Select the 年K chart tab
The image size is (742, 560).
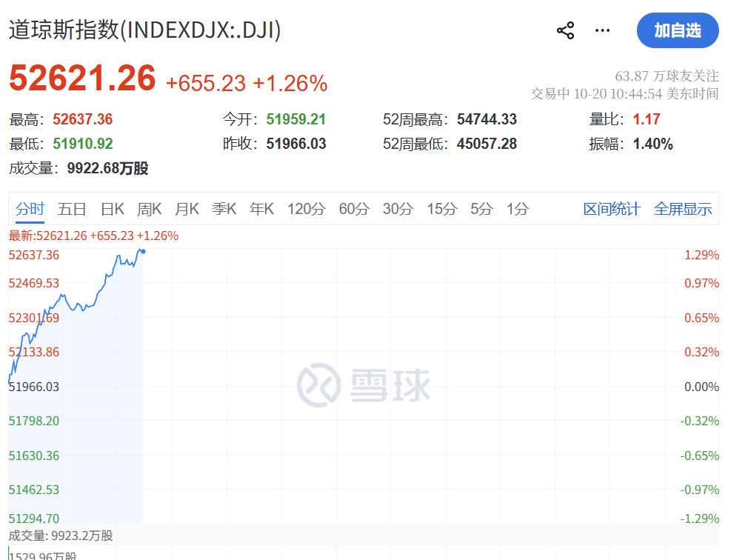[261, 209]
